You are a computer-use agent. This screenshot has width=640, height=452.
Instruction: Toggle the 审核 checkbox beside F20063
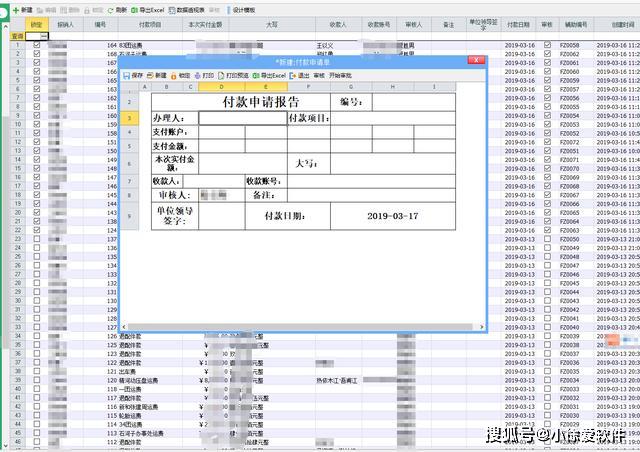pos(547,230)
